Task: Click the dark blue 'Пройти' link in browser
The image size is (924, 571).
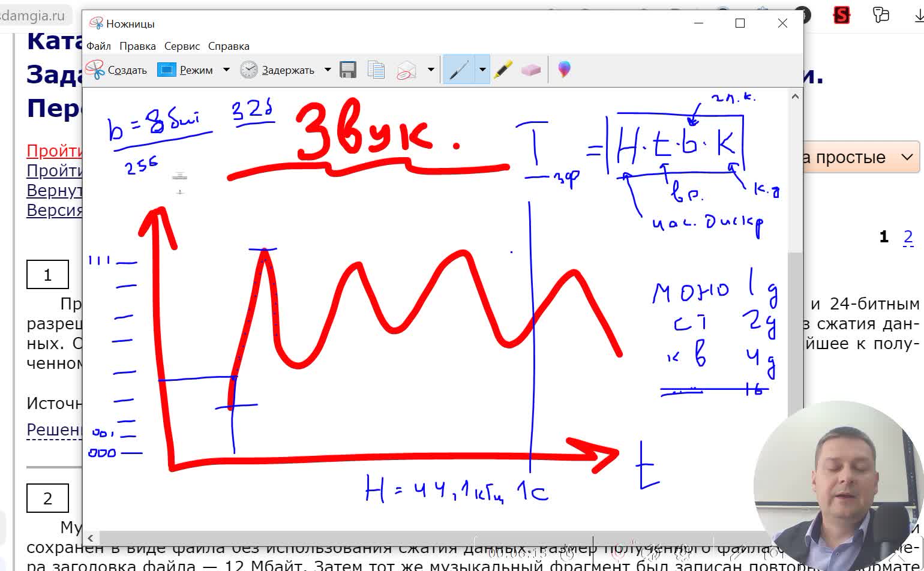Action: tap(54, 170)
